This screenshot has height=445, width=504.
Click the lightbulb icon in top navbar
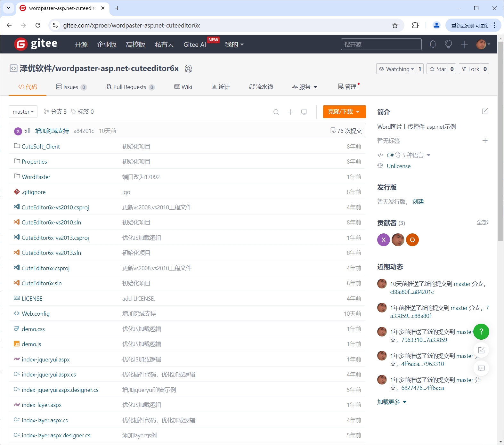click(x=448, y=44)
